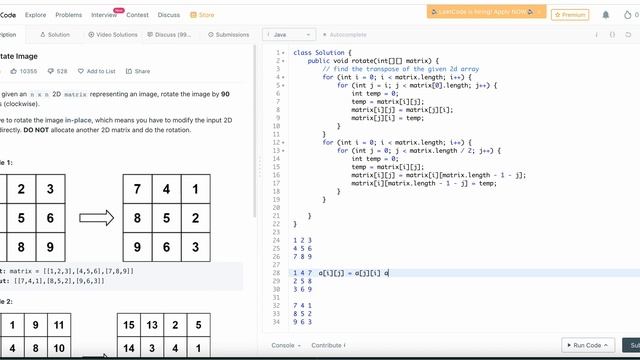Click "matrix[j][i] = temp;" on line 9

pos(387,118)
